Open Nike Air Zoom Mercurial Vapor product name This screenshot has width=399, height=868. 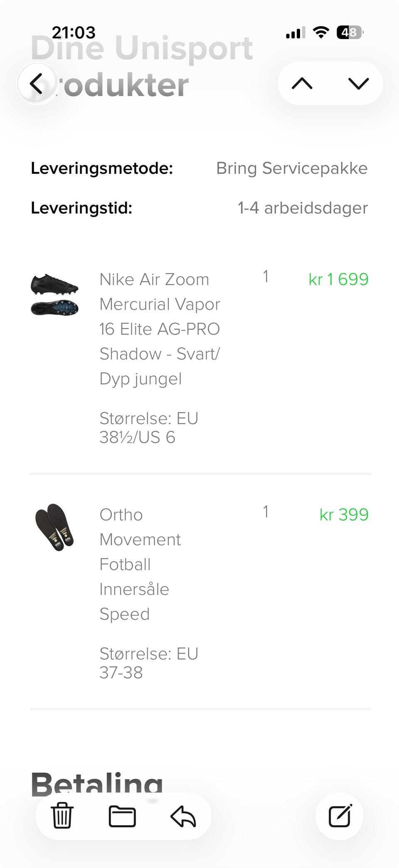point(160,329)
